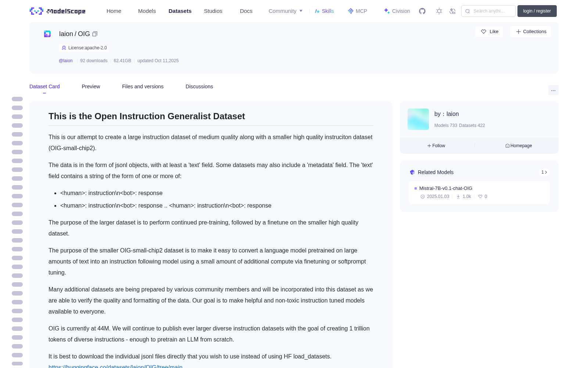Open Civision from the top bar

[x=397, y=11]
